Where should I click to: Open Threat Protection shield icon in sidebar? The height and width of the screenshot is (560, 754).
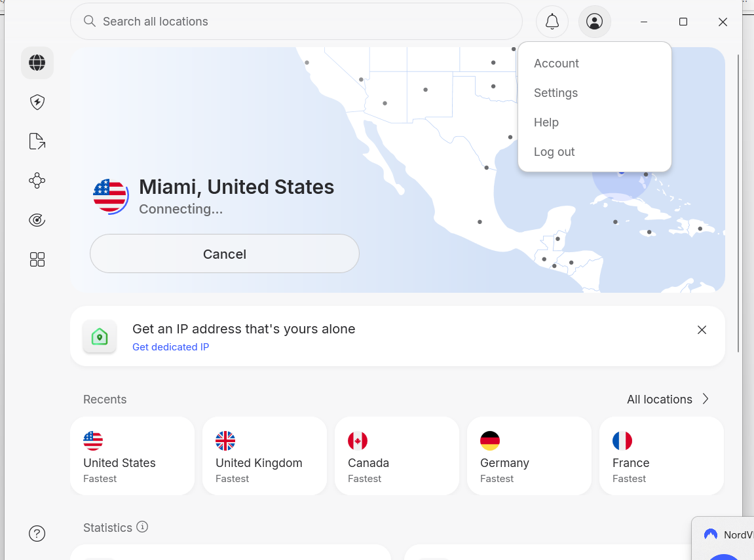[x=37, y=102]
